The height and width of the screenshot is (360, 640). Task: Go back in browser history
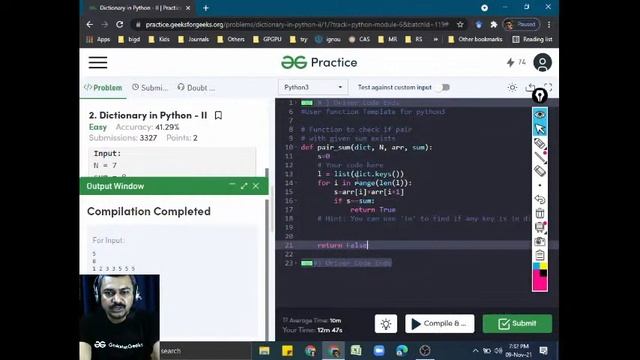coord(90,24)
